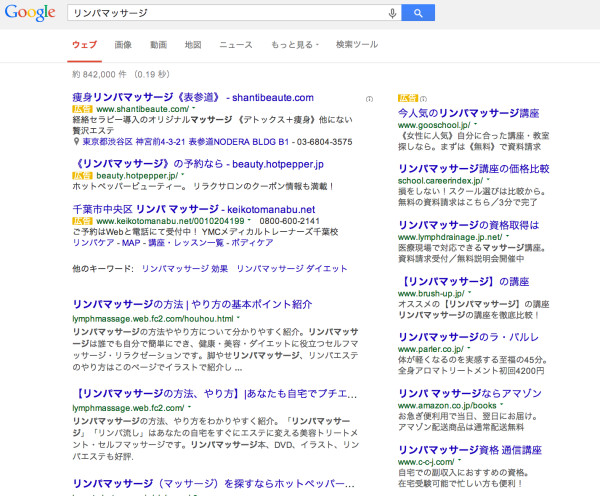This screenshot has height=496, width=600.
Task: Expand the arrow after www.parler.co.jp/
Action: pyautogui.click(x=469, y=348)
